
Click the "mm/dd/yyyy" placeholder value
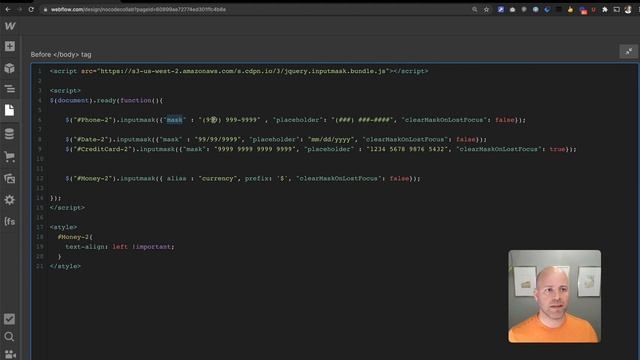coord(331,139)
